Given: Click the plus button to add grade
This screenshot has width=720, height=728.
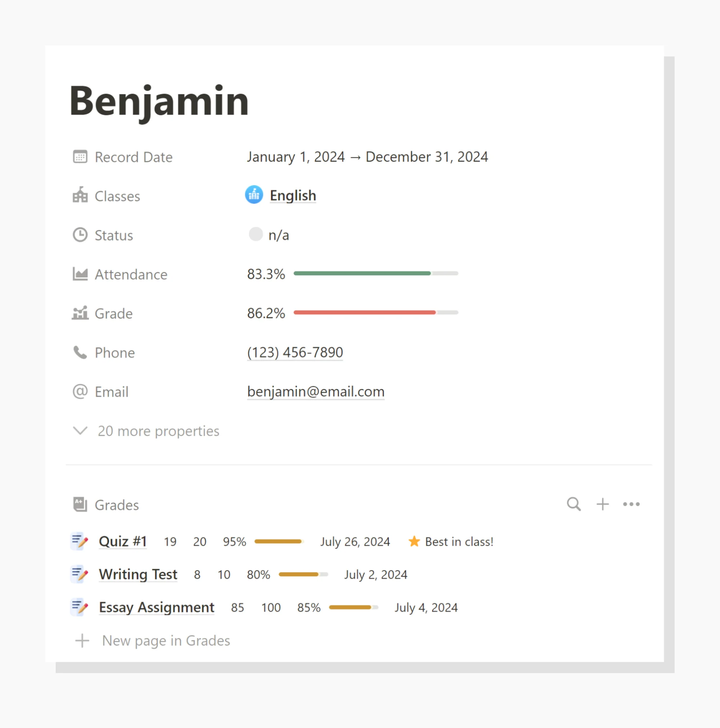Looking at the screenshot, I should (602, 504).
